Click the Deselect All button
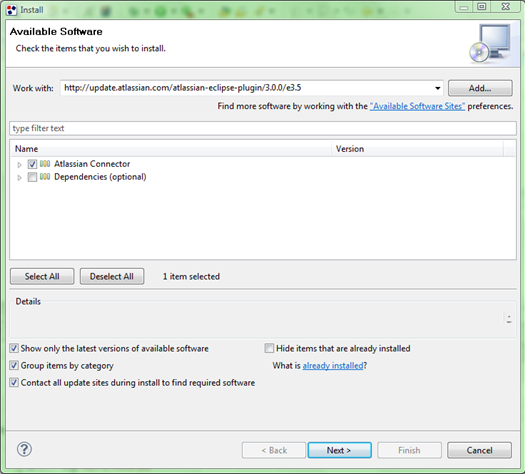Image resolution: width=525 pixels, height=474 pixels. click(112, 276)
